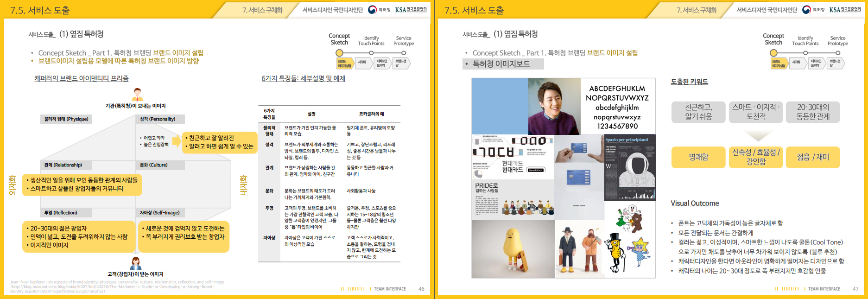The width and height of the screenshot is (868, 299).
Task: Click the customer person icon below the prism
Action: (136, 263)
